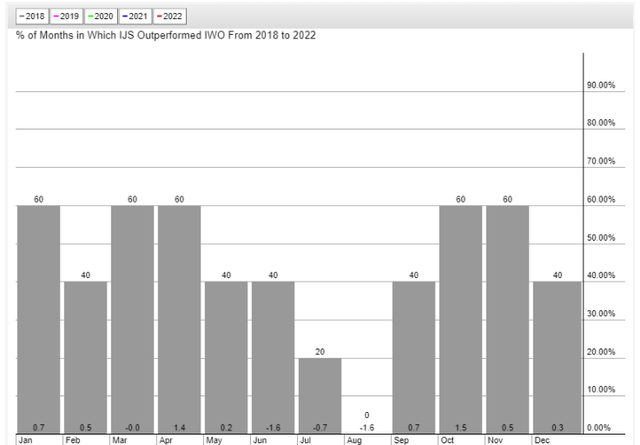The width and height of the screenshot is (640, 445).
Task: Select the Oct bar showing 60
Action: [x=461, y=319]
